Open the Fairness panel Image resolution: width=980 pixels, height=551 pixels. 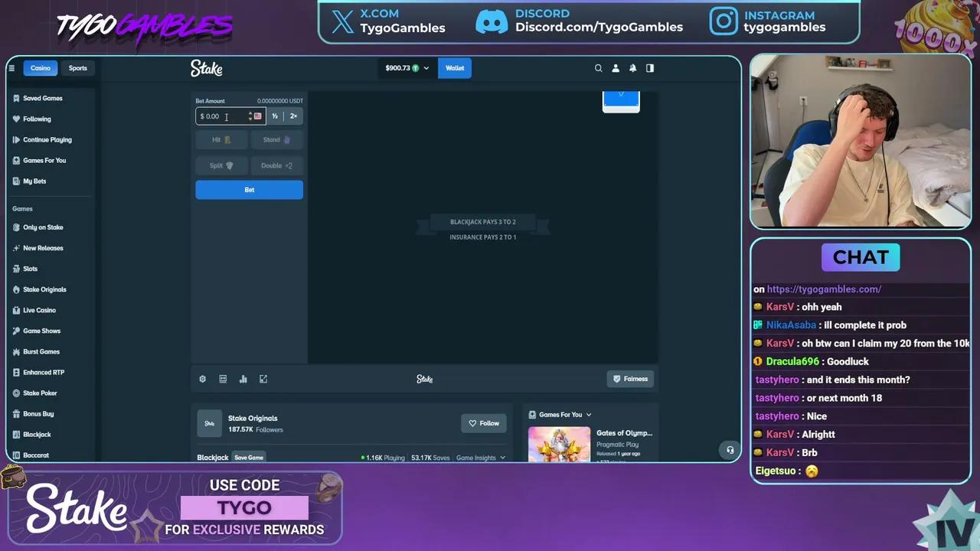click(x=631, y=379)
